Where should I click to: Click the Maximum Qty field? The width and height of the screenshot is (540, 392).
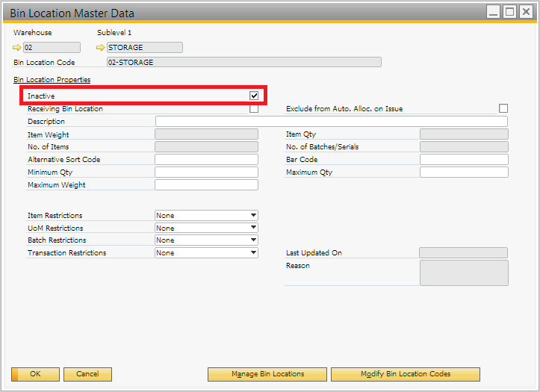464,172
